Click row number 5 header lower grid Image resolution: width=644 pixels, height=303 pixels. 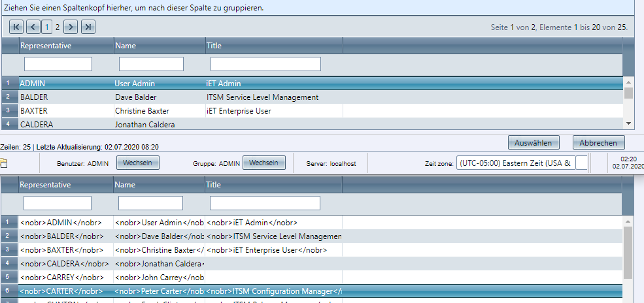point(9,277)
